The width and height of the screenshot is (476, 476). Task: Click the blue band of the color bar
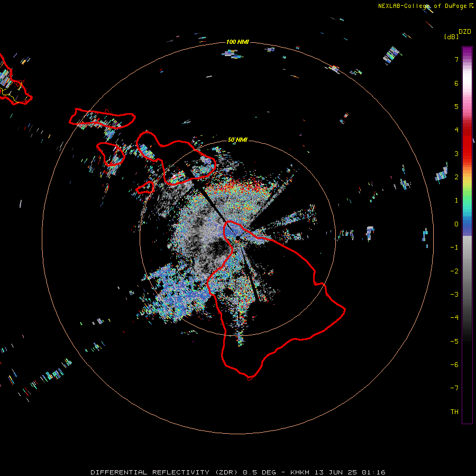pyautogui.click(x=467, y=226)
